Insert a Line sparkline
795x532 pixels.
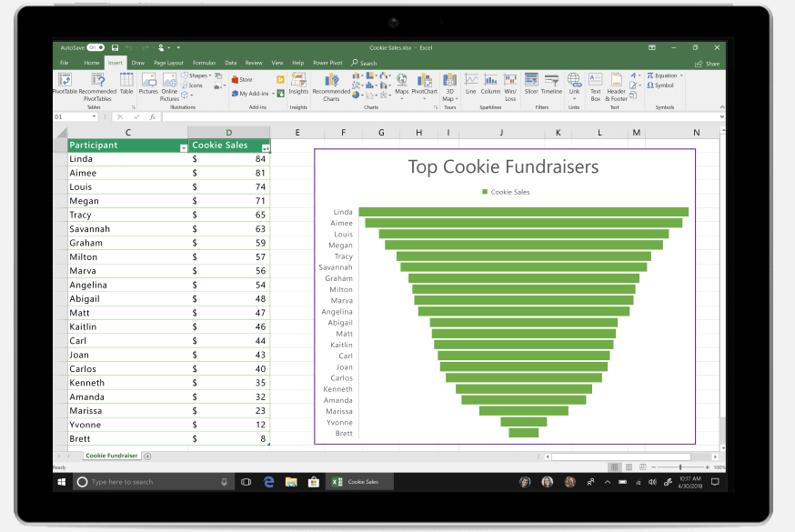pos(471,84)
